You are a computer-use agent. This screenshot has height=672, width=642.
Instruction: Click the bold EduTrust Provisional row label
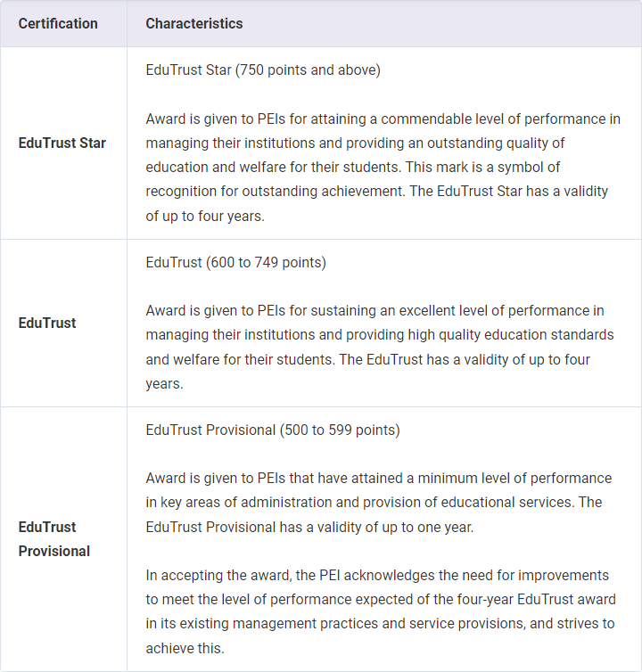click(53, 539)
